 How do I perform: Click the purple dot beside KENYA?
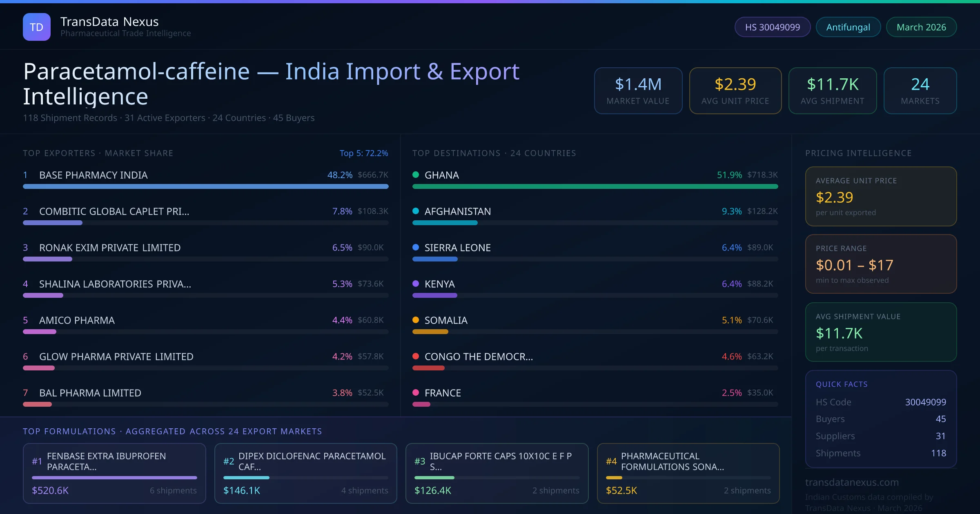[x=416, y=284]
